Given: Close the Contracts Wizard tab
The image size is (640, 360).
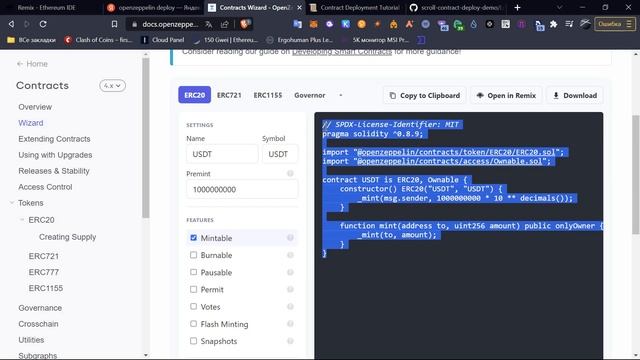Looking at the screenshot, I should pyautogui.click(x=299, y=8).
